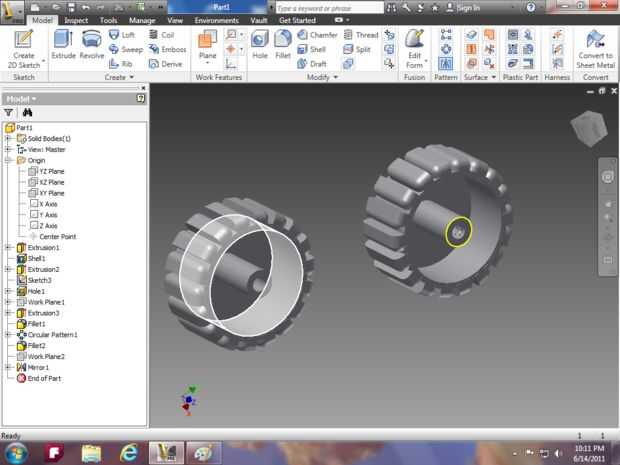Expand the Solid Bodies(1) node

8,138
